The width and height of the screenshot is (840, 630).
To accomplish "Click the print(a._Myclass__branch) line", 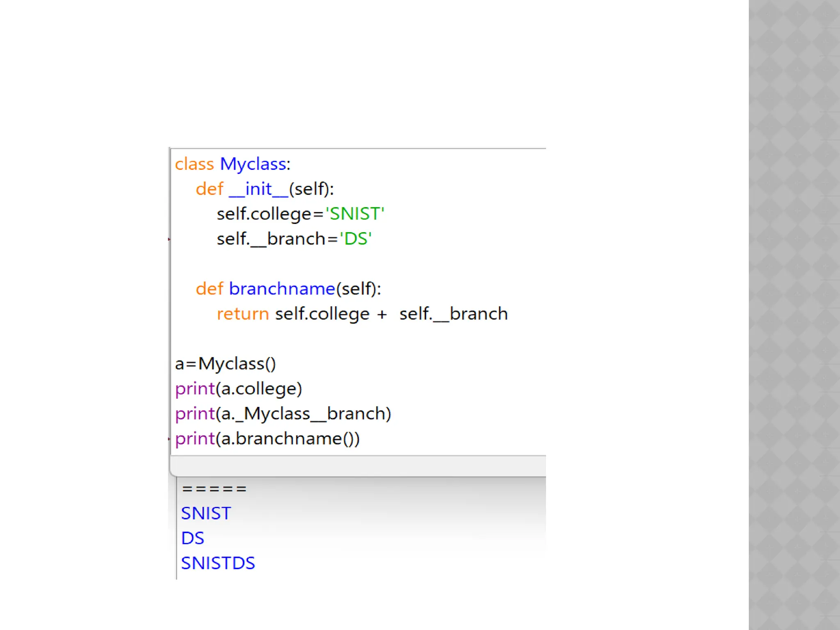I will [x=283, y=413].
